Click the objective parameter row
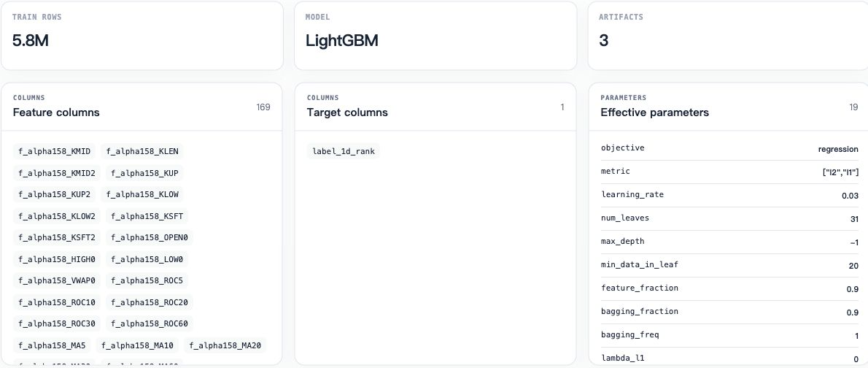The image size is (868, 368). pos(729,148)
